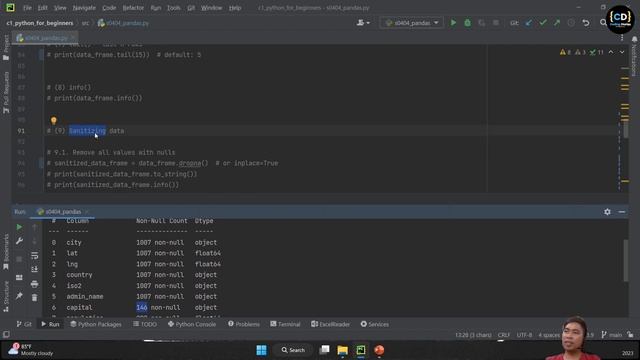Open PyCharm icon in taskbar
The width and height of the screenshot is (640, 360).
click(361, 350)
